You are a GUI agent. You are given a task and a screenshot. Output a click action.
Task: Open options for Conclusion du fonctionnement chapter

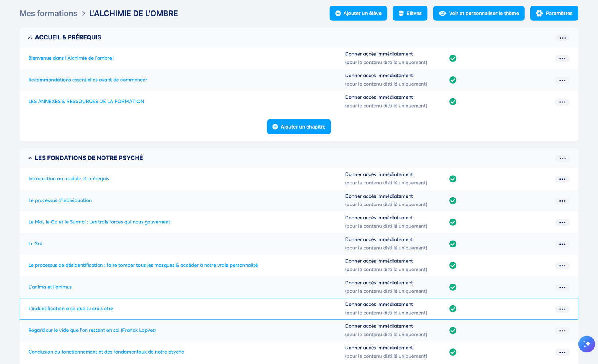coord(562,352)
